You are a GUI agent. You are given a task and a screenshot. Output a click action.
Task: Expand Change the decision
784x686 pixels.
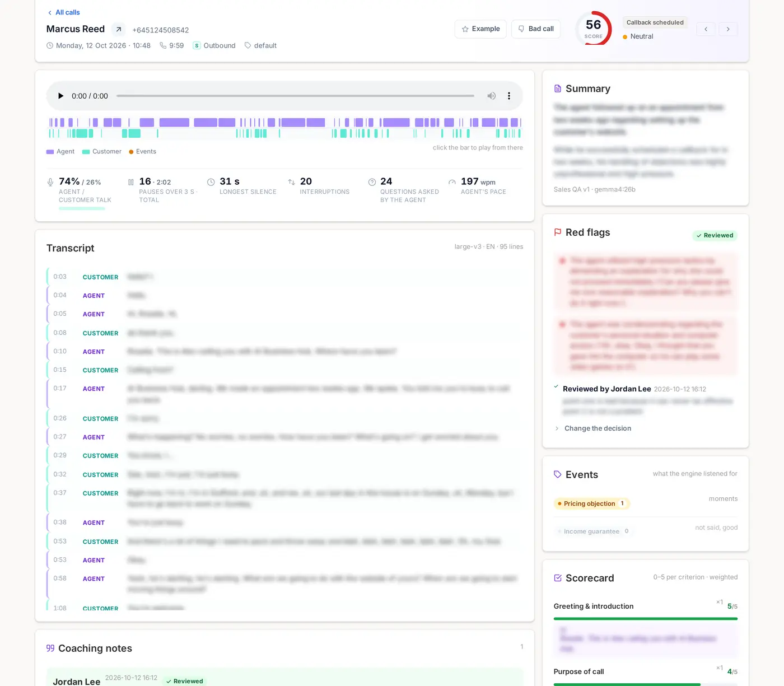592,428
